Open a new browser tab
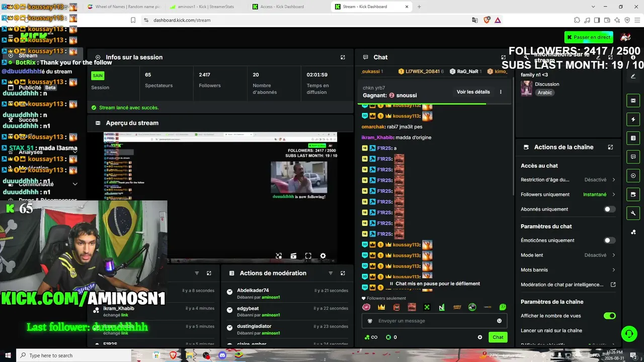Image resolution: width=644 pixels, height=362 pixels. click(x=419, y=7)
